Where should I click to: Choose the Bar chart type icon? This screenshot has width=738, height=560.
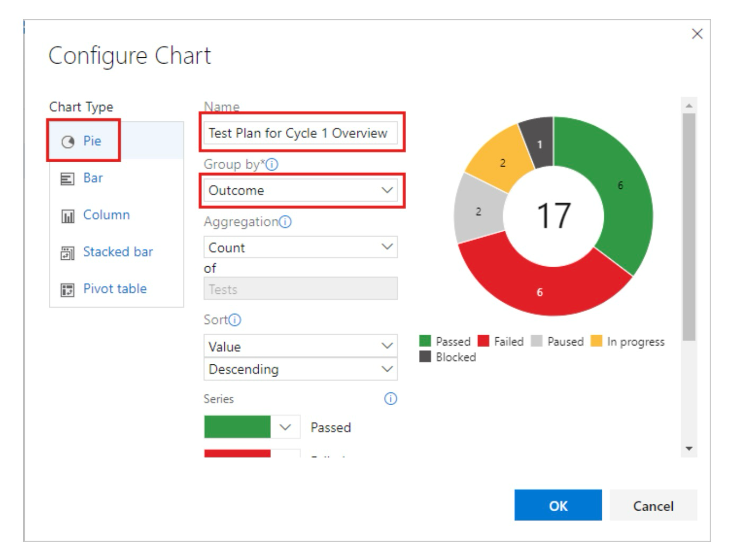tap(67, 179)
